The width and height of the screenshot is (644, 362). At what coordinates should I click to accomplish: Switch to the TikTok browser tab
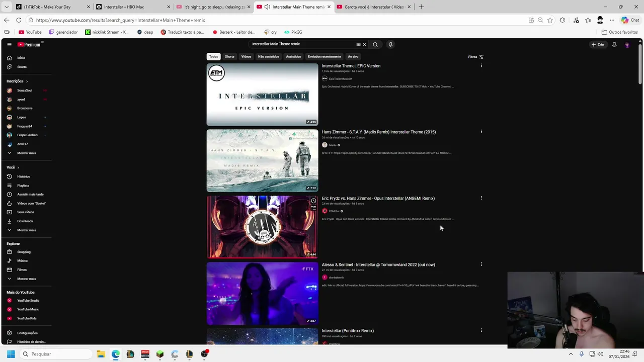(52, 7)
